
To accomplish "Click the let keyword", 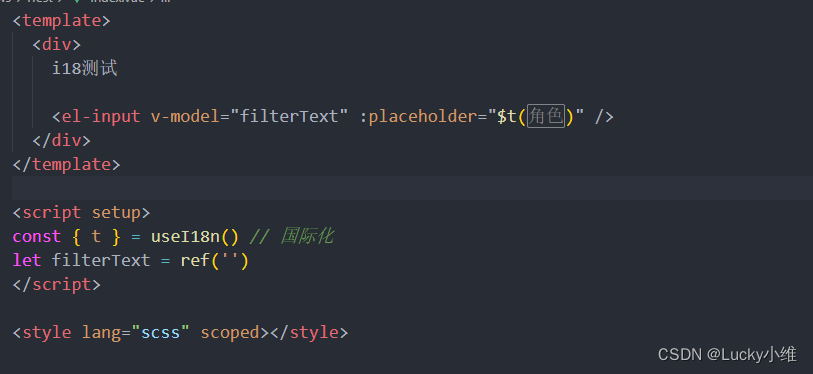I will coord(27,260).
